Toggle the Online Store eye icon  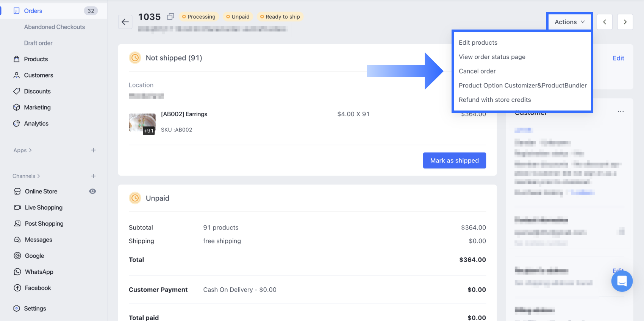click(92, 192)
